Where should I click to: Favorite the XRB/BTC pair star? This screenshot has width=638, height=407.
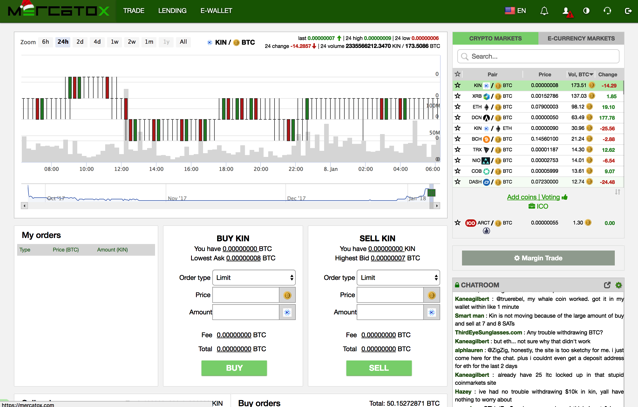click(x=458, y=96)
